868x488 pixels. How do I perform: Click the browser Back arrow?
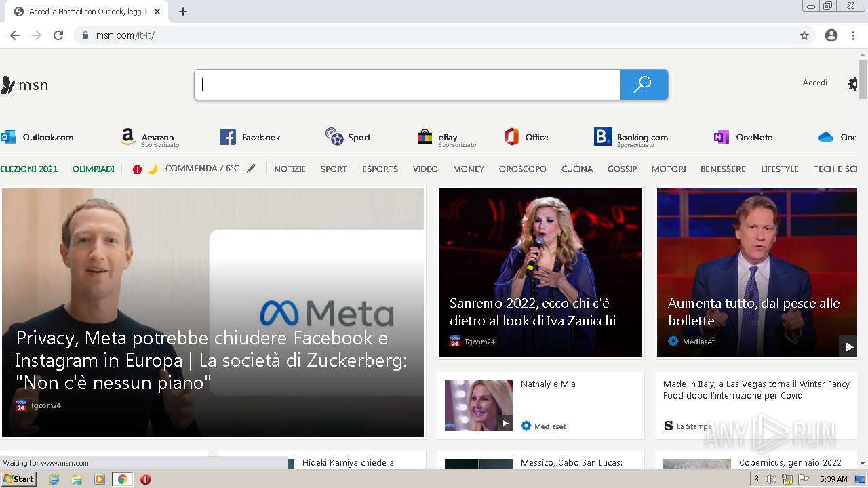15,35
